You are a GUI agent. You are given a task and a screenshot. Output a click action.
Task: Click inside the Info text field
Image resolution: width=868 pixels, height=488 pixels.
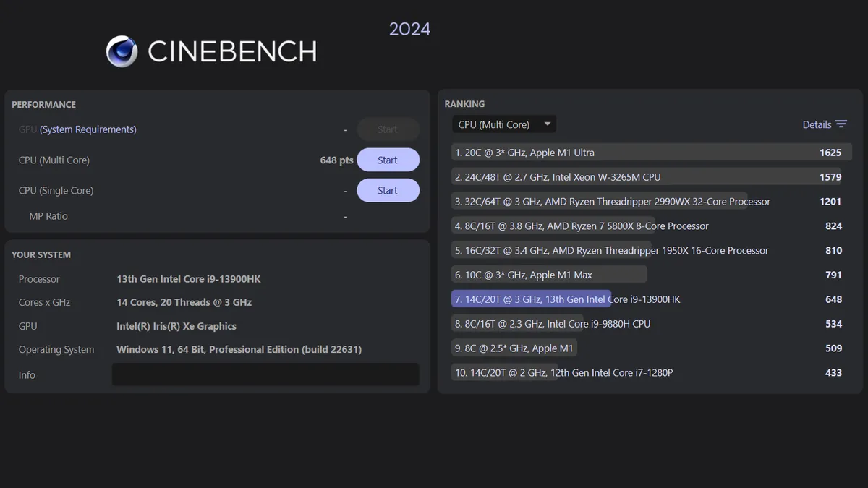tap(265, 374)
